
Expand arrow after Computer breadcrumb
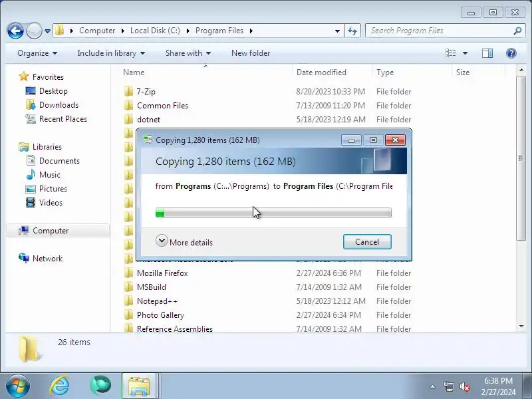(x=122, y=31)
